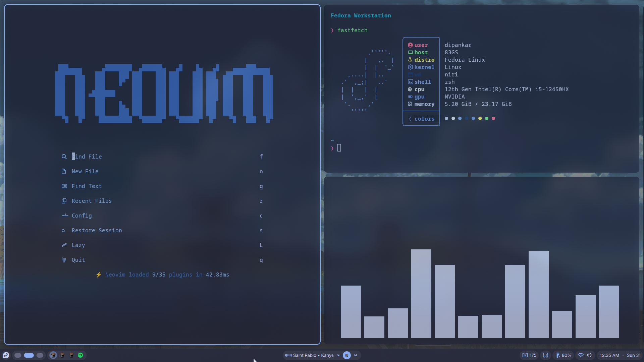Screen dimensions: 644x362
Task: Click the updates icon showing 175
Action: point(529,355)
